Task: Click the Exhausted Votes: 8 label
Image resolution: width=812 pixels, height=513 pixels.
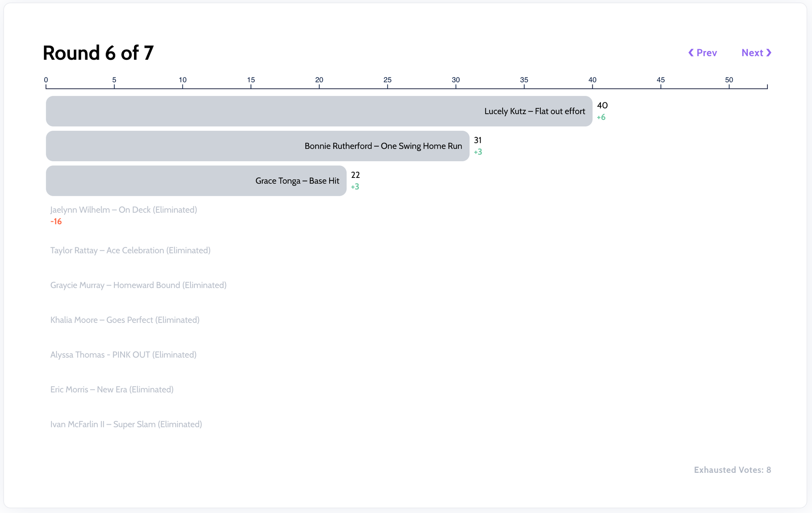Action: pos(732,470)
